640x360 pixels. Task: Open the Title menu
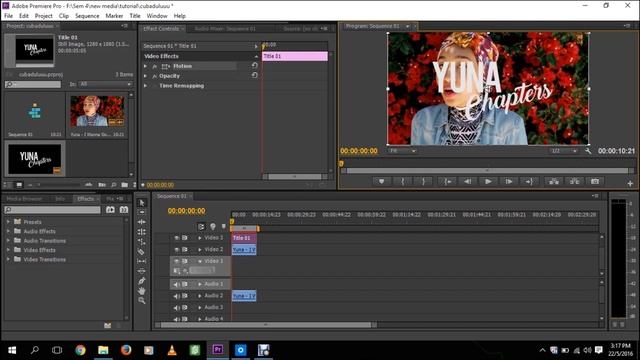click(135, 16)
